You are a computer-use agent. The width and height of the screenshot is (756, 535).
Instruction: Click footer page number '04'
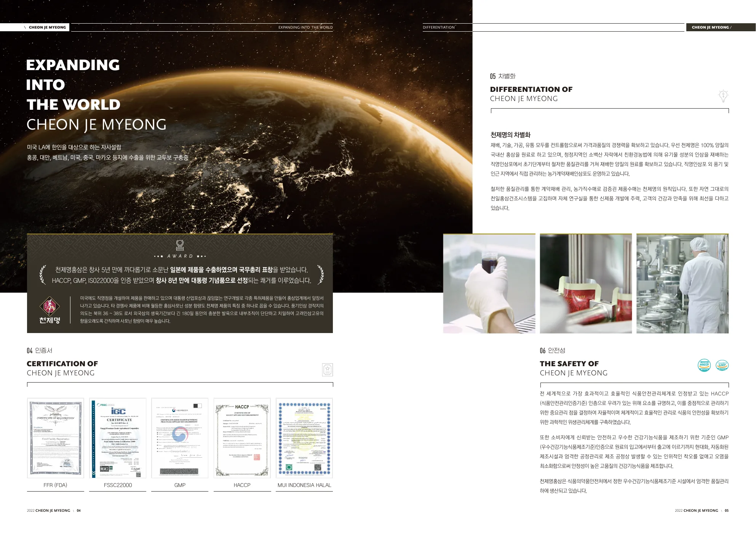pos(79,511)
